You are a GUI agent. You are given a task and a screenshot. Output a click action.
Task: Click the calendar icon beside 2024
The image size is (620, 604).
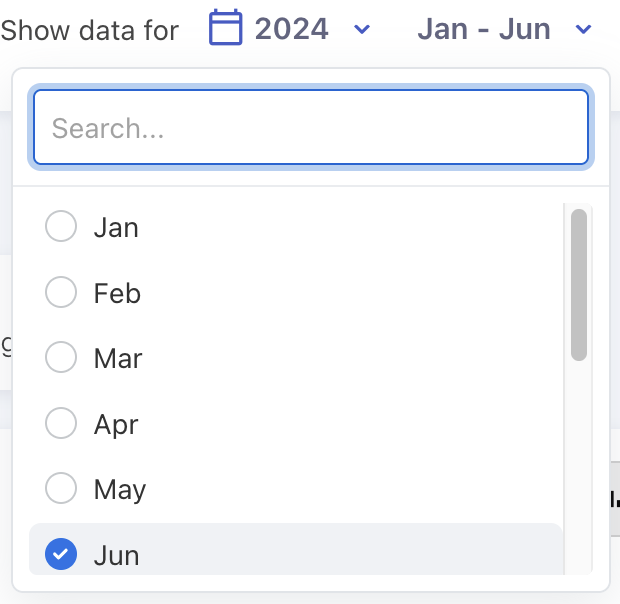point(226,28)
